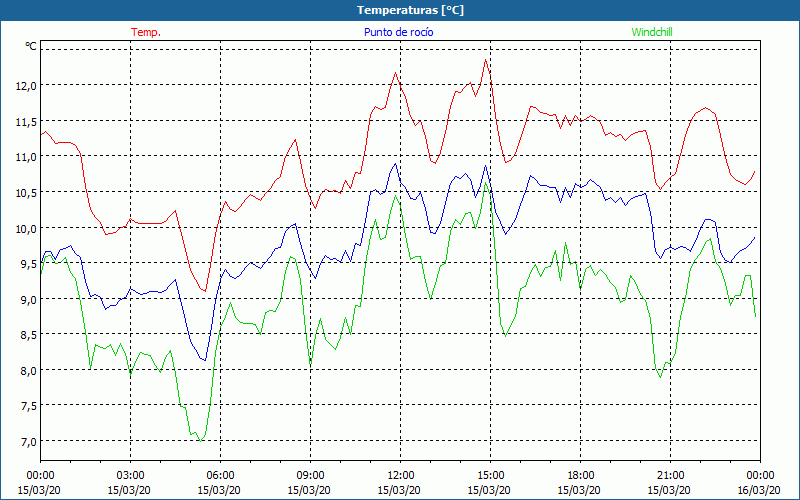This screenshot has width=800, height=500.
Task: Click the 18:00 x-axis time label
Action: [x=581, y=476]
